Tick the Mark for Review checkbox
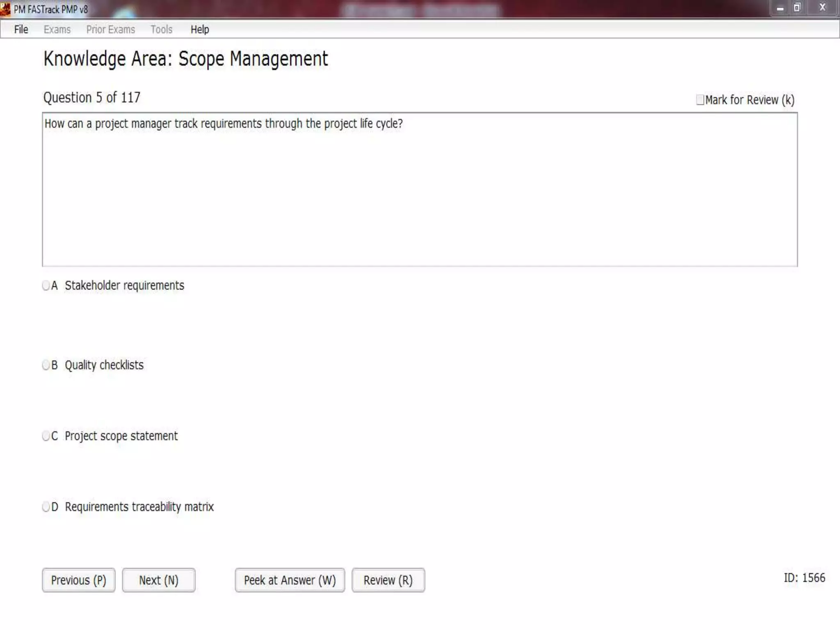 (700, 100)
